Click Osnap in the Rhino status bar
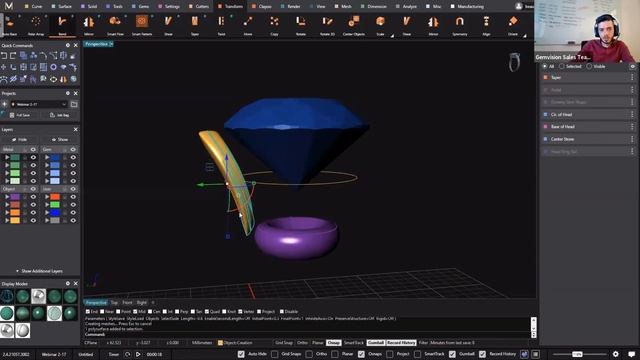The width and height of the screenshot is (640, 360). [x=333, y=343]
